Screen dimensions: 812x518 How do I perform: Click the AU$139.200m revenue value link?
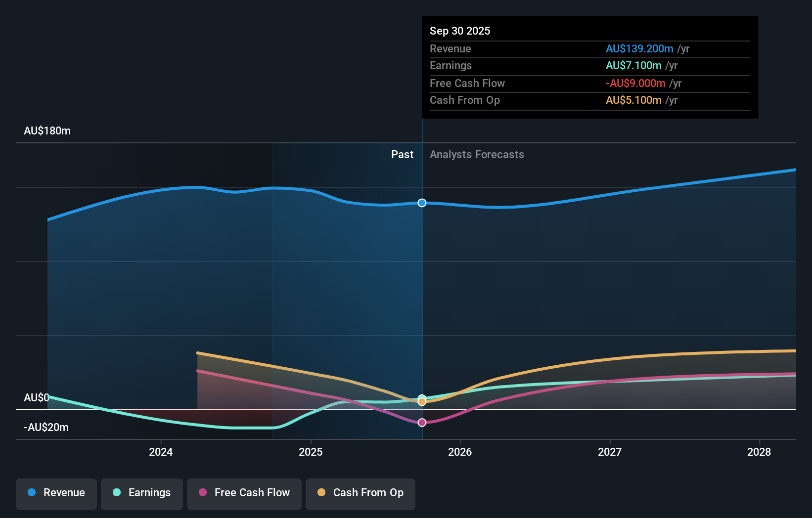click(640, 48)
